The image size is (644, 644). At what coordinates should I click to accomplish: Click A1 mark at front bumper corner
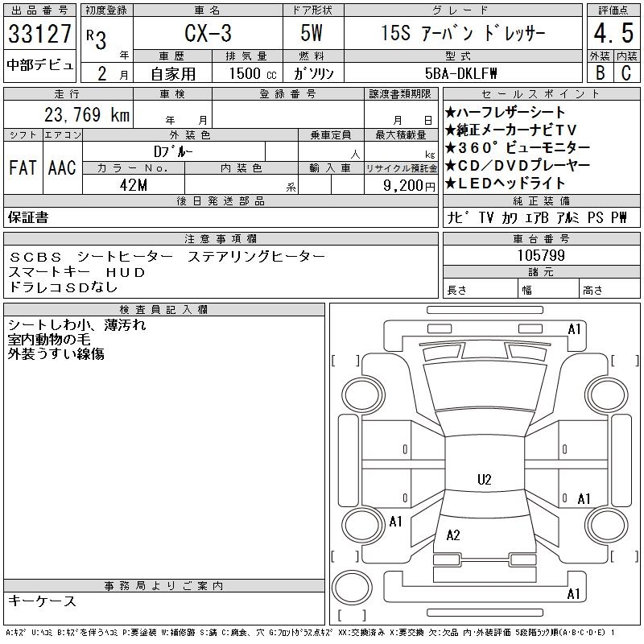click(x=574, y=329)
